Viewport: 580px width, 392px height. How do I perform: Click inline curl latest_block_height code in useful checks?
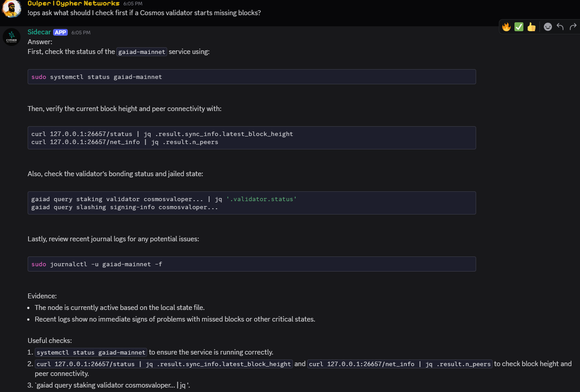tap(164, 364)
